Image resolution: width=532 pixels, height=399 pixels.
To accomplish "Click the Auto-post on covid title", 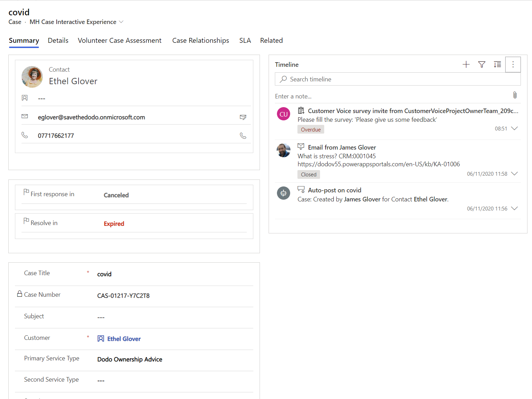I will (x=335, y=190).
